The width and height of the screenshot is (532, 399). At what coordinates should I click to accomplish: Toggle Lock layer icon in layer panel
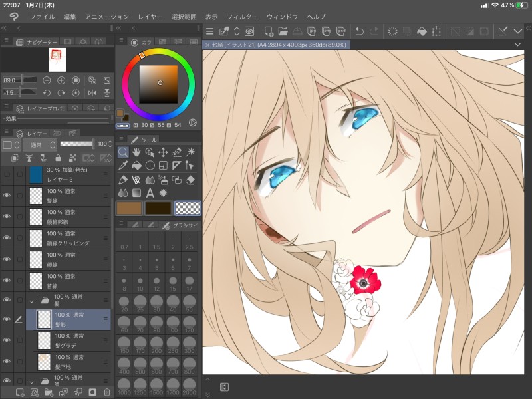tap(58, 158)
